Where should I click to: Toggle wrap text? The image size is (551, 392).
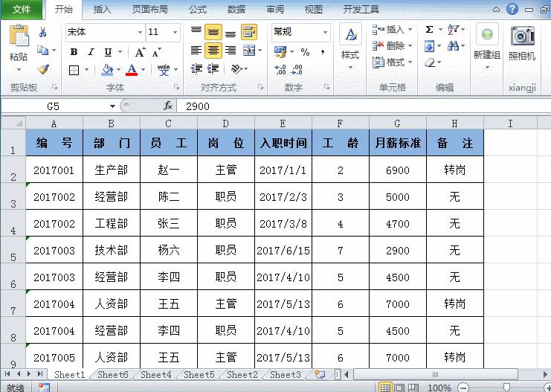point(249,32)
